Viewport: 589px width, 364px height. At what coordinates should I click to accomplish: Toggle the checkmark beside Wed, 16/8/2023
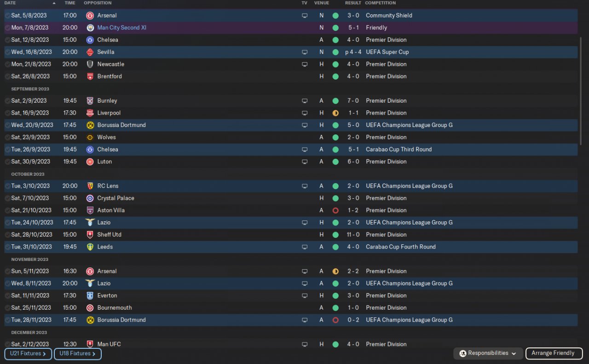[x=7, y=52]
